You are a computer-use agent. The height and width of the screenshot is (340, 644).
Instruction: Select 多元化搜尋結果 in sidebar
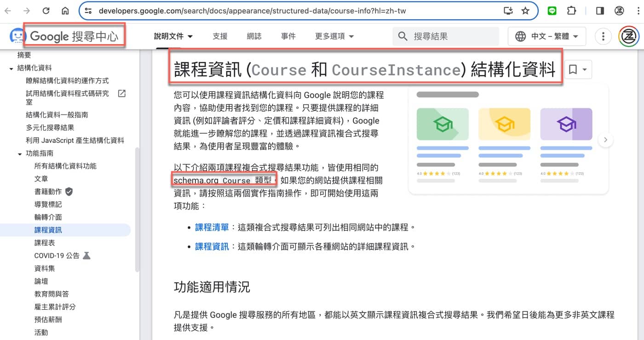50,128
